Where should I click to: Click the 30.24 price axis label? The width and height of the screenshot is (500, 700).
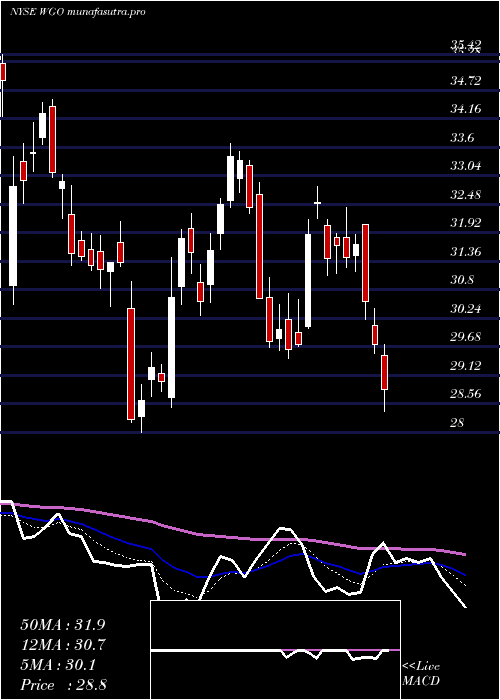coord(466,308)
